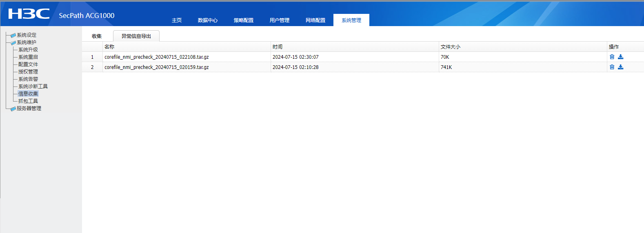644x233 pixels.
Task: Select the 系统管理 top menu
Action: pos(351,20)
